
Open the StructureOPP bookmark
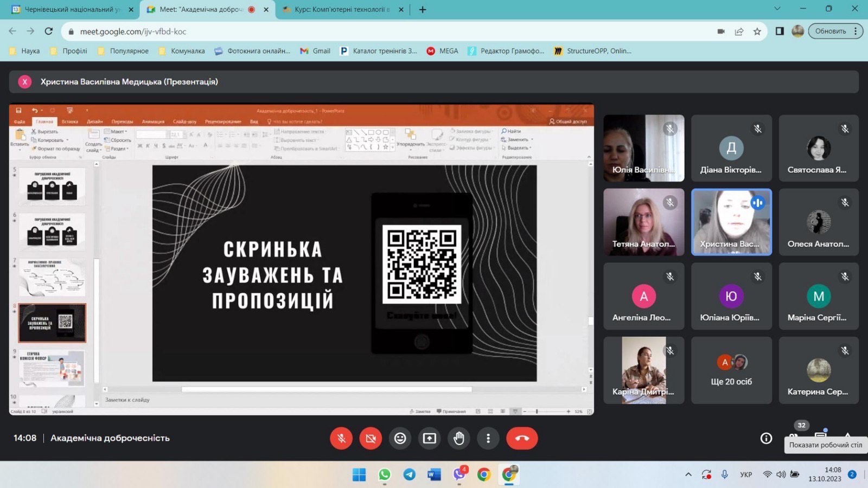593,51
